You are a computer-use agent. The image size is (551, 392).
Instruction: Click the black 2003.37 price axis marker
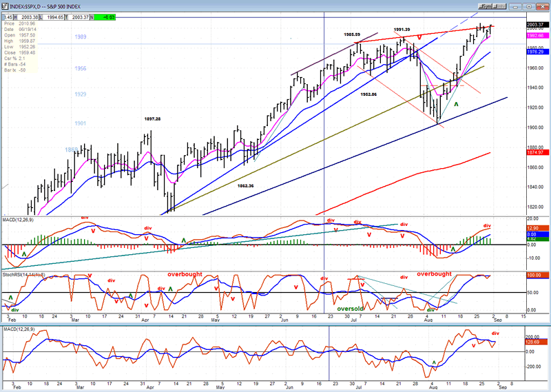tap(535, 25)
